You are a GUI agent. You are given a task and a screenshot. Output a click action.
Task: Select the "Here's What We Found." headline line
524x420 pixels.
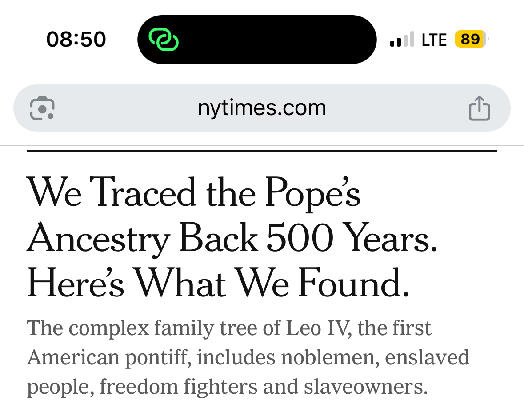click(218, 283)
